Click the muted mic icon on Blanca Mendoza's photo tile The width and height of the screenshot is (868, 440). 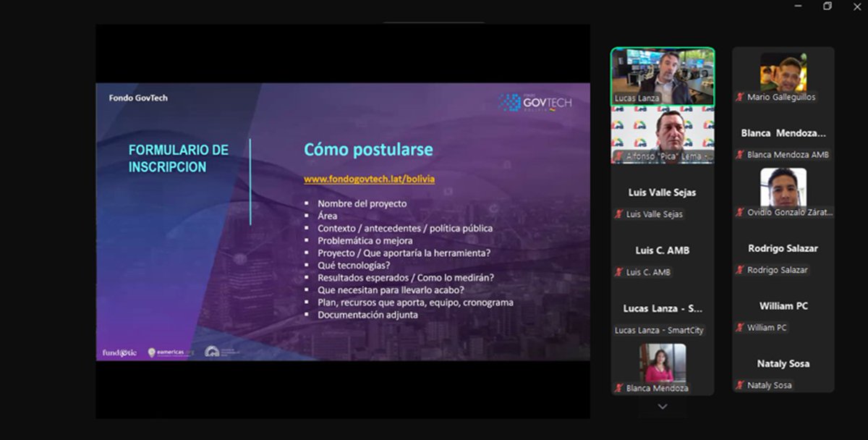point(619,389)
